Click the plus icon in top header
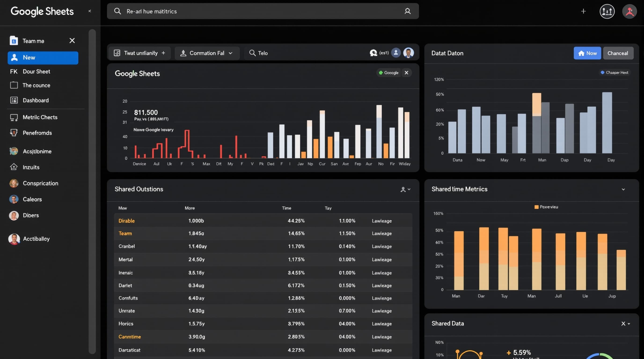The image size is (644, 359). 583,11
